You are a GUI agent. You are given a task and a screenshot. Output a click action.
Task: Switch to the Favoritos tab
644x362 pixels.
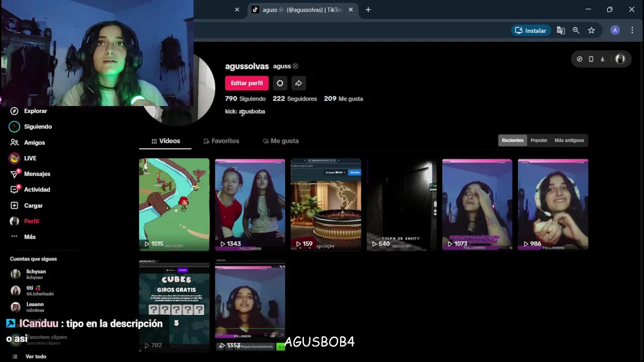[x=221, y=141]
